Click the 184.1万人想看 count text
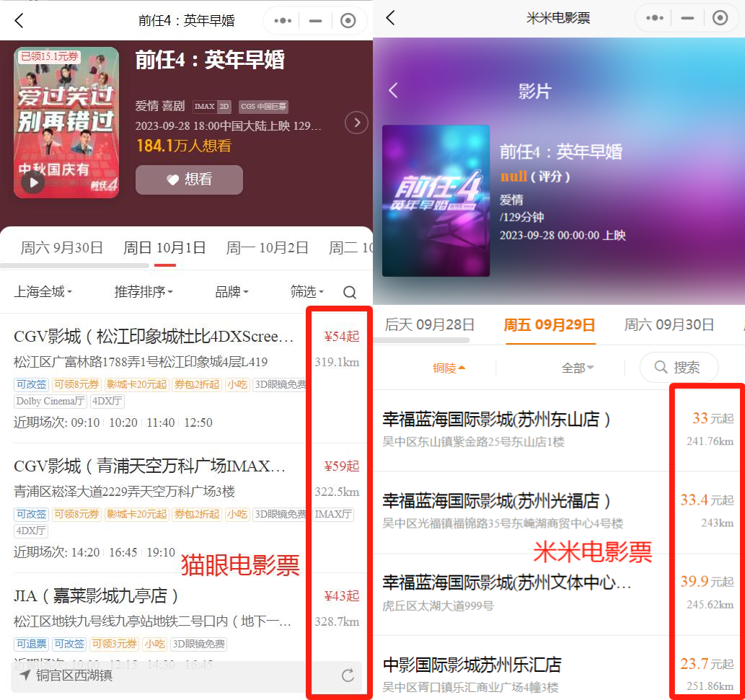Image resolution: width=745 pixels, height=700 pixels. pyautogui.click(x=184, y=146)
